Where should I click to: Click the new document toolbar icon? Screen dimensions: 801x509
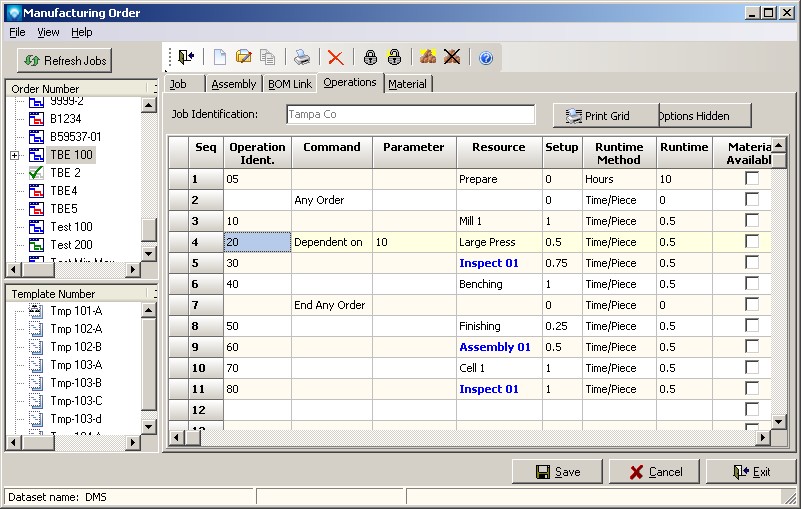pyautogui.click(x=220, y=58)
